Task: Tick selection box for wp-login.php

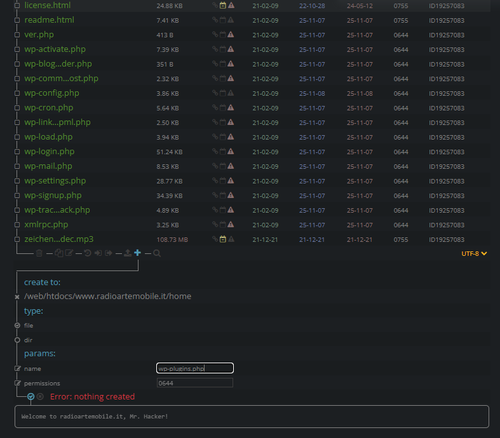Action: pos(17,152)
